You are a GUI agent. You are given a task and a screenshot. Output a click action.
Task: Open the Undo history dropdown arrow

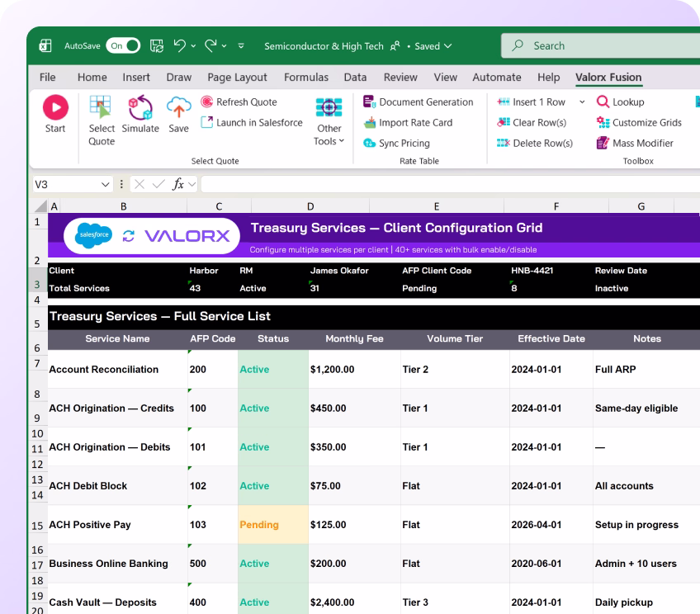pyautogui.click(x=193, y=46)
